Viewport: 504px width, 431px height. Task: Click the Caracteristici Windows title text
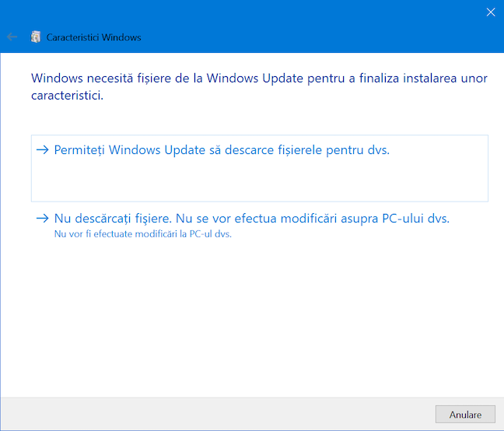[x=93, y=37]
